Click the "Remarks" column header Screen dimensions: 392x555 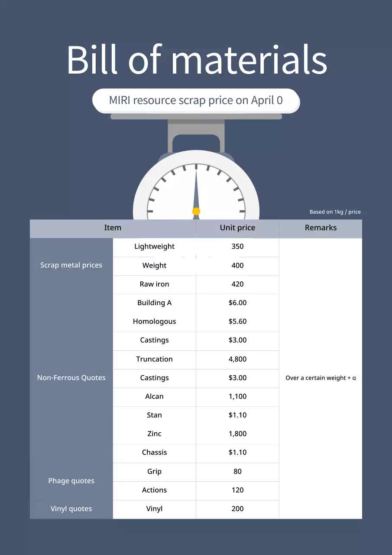point(321,228)
